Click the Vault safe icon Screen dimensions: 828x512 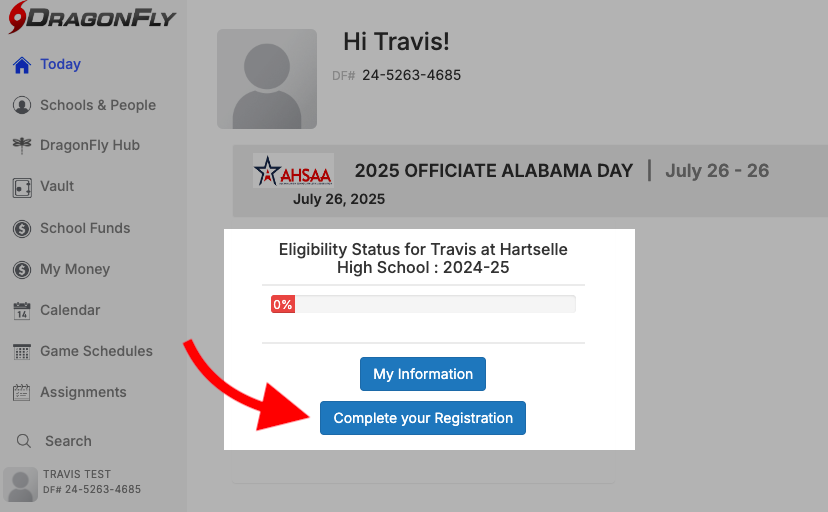[x=21, y=187]
